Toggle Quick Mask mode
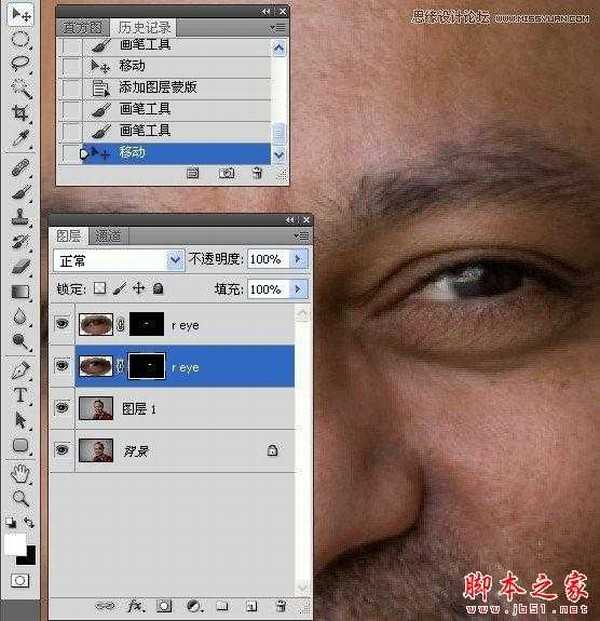The image size is (600, 621). pos(20,581)
